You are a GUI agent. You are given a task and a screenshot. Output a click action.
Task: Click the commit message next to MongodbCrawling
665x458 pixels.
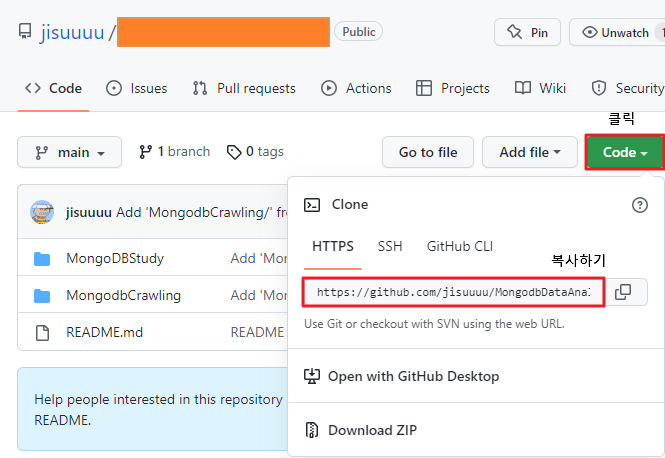[x=259, y=295]
